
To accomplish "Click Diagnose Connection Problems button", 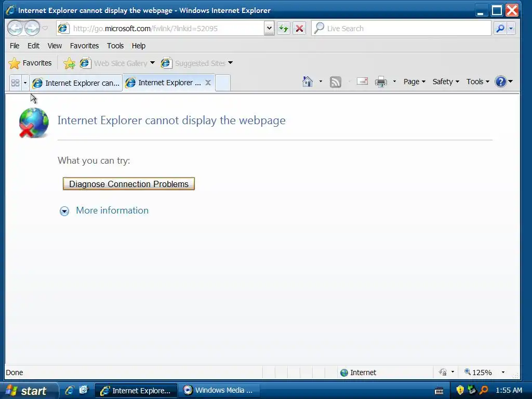I will [x=129, y=184].
